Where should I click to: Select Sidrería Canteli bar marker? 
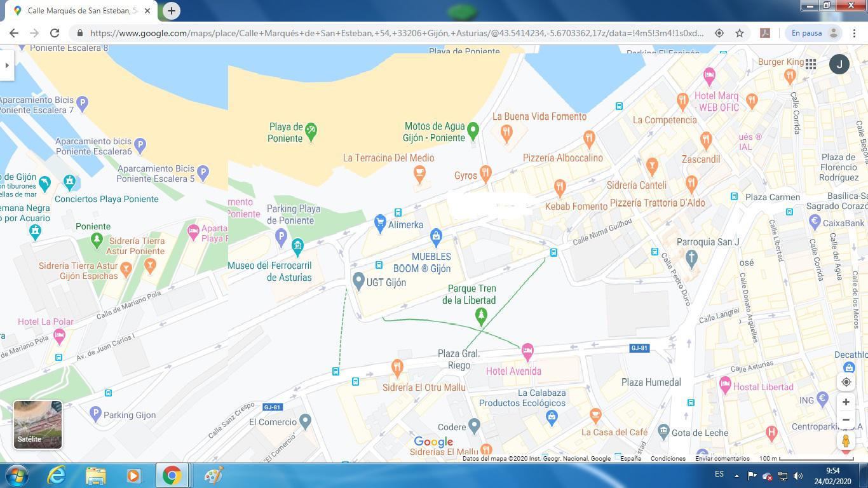[x=652, y=166]
